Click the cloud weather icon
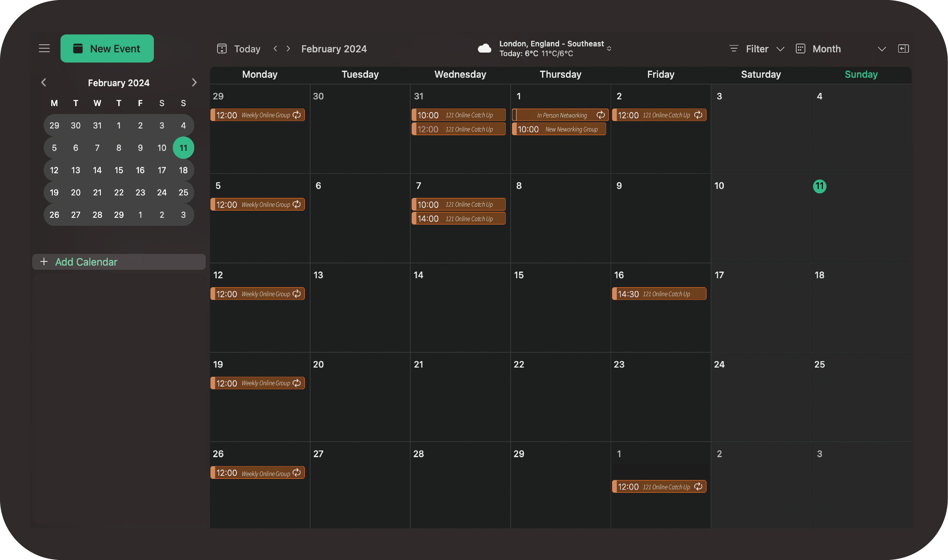Viewport: 948px width, 560px height. coord(484,48)
